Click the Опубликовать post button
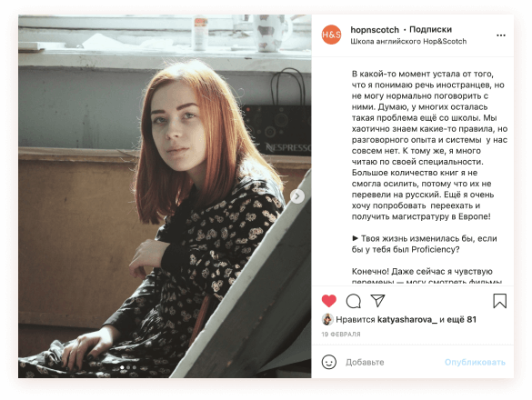The image size is (532, 400). [475, 362]
